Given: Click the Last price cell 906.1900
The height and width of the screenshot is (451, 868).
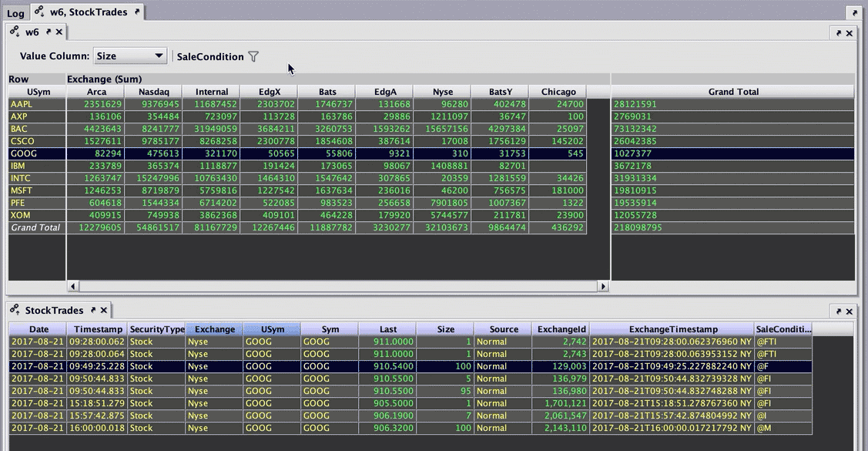Looking at the screenshot, I should 387,416.
